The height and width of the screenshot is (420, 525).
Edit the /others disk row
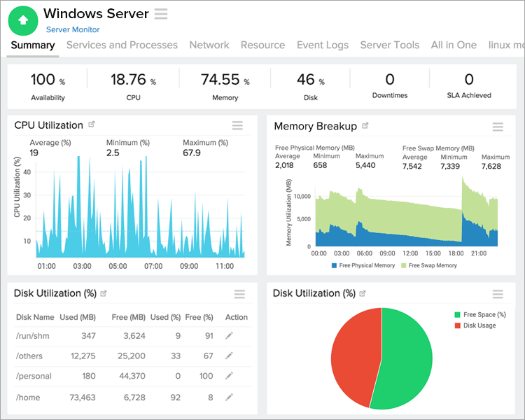point(229,356)
